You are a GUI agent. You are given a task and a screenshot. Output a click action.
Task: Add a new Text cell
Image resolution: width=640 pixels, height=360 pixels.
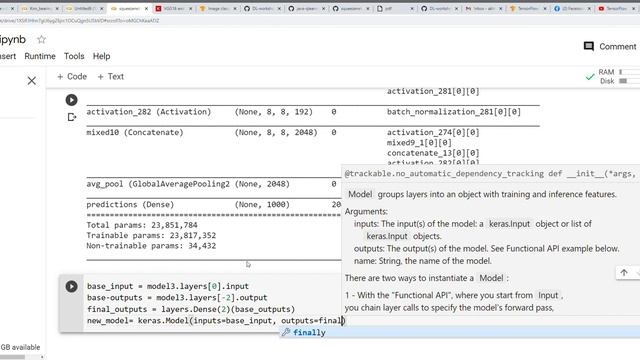pyautogui.click(x=111, y=77)
